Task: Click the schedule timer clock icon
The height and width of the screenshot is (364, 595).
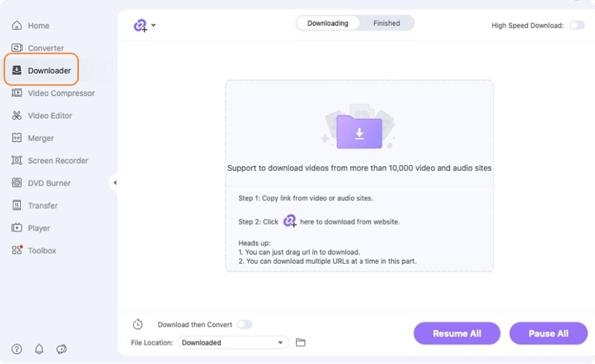Action: [138, 325]
